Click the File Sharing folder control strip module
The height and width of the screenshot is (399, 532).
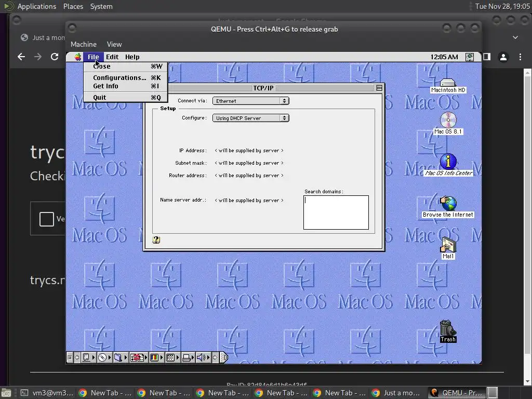click(x=121, y=357)
